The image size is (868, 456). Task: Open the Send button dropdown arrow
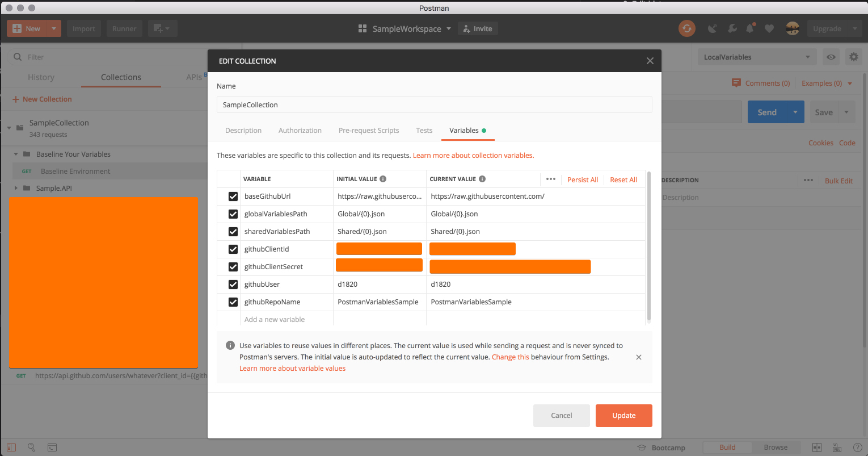[x=795, y=112]
